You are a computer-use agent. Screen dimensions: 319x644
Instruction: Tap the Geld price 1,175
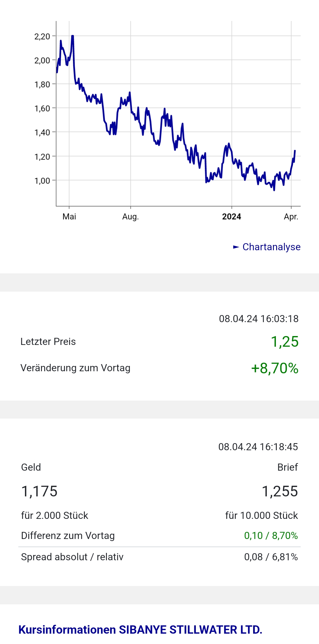(x=39, y=491)
